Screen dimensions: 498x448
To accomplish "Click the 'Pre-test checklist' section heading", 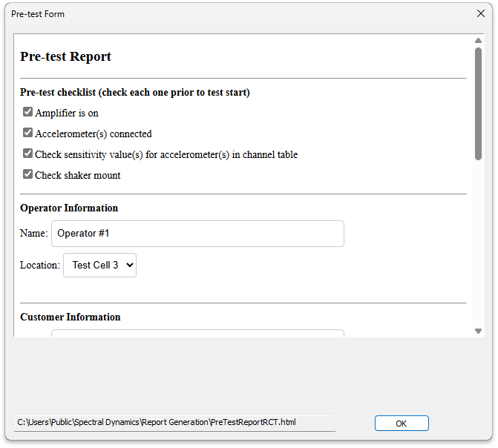I will (134, 93).
